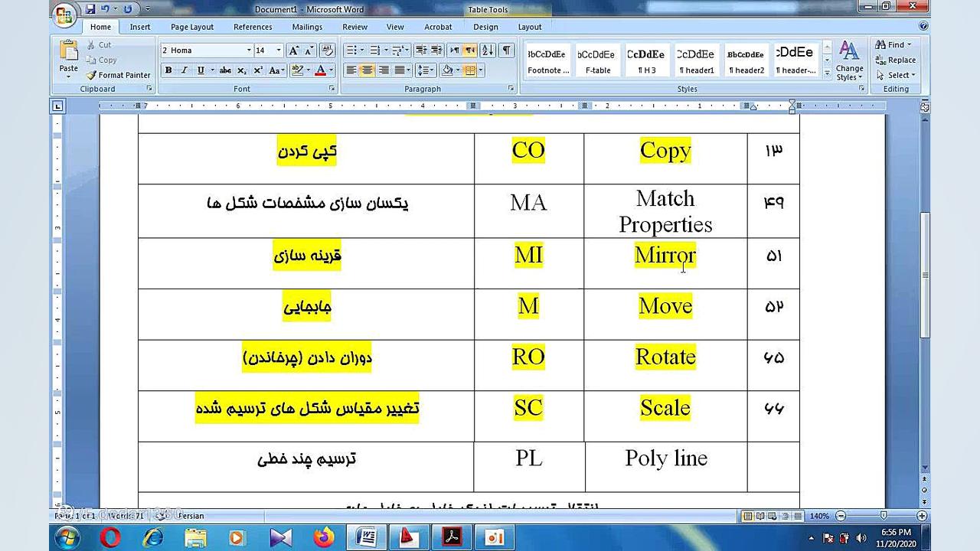Viewport: 980px width, 551px height.
Task: Click the Office button orb
Action: [x=65, y=14]
